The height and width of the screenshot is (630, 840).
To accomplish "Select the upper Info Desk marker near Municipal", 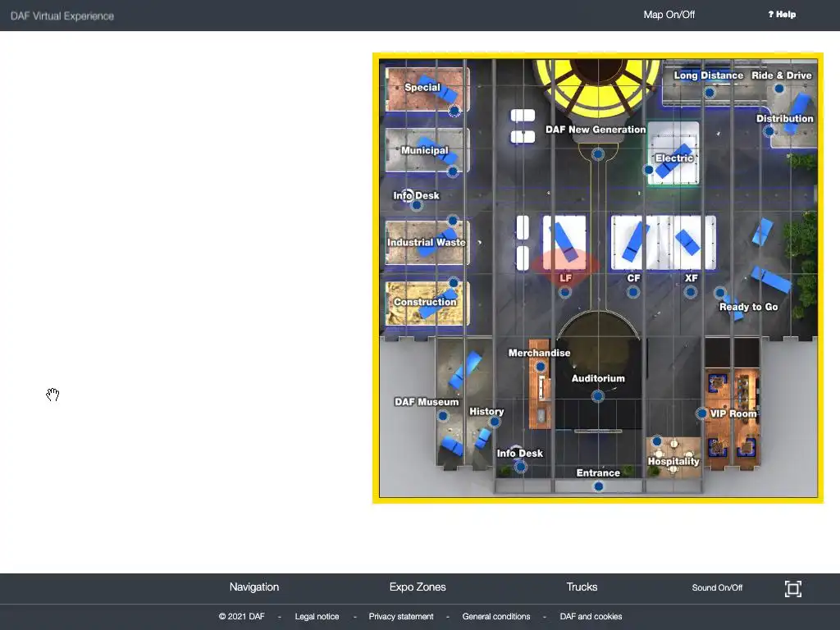I will tap(417, 205).
